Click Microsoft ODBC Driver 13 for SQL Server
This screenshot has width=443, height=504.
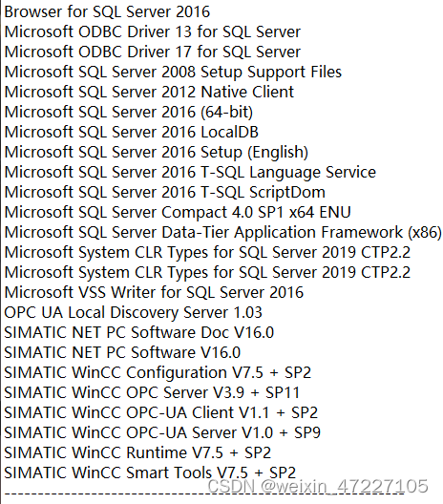tap(153, 32)
